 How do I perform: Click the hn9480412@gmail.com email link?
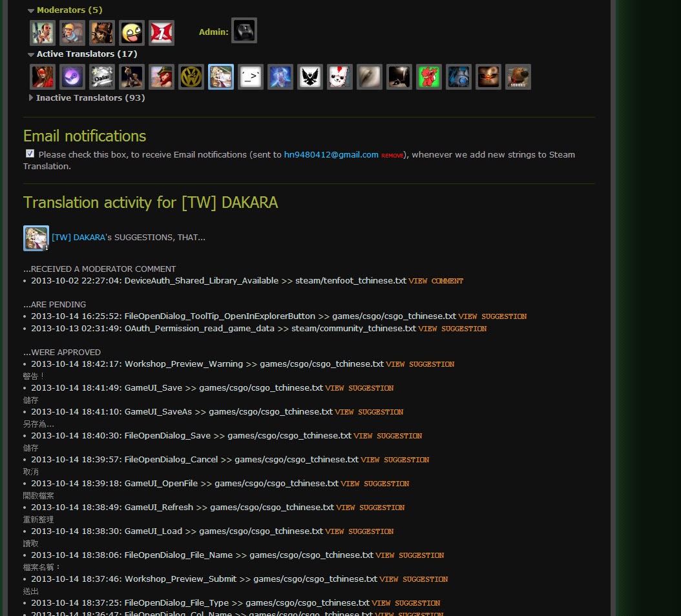pyautogui.click(x=331, y=154)
